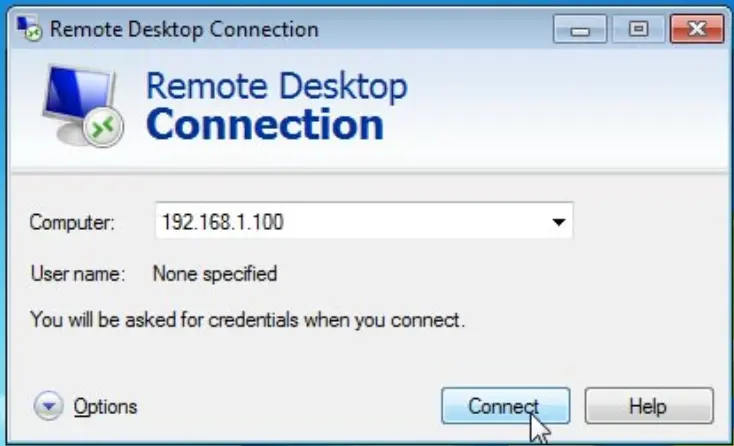Click the "Computer:" field label
The width and height of the screenshot is (734, 446).
(x=73, y=222)
